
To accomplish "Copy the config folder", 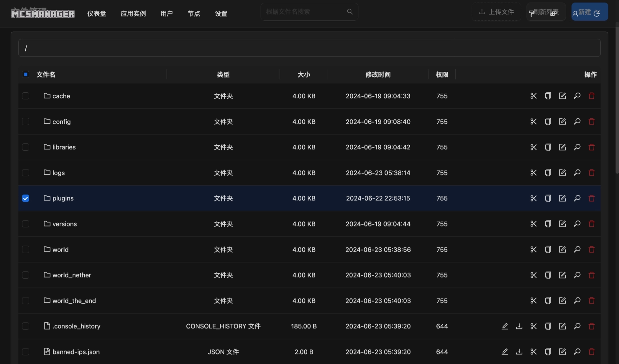I will 548,122.
